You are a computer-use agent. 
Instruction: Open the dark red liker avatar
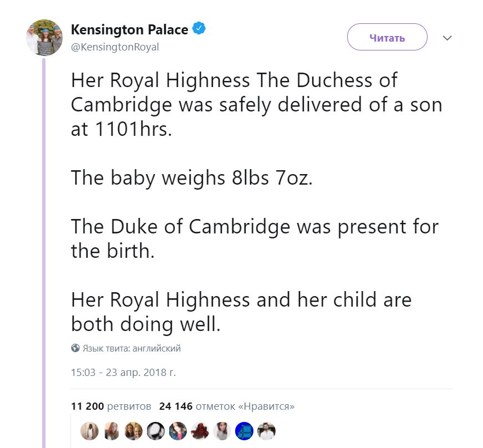click(x=200, y=431)
